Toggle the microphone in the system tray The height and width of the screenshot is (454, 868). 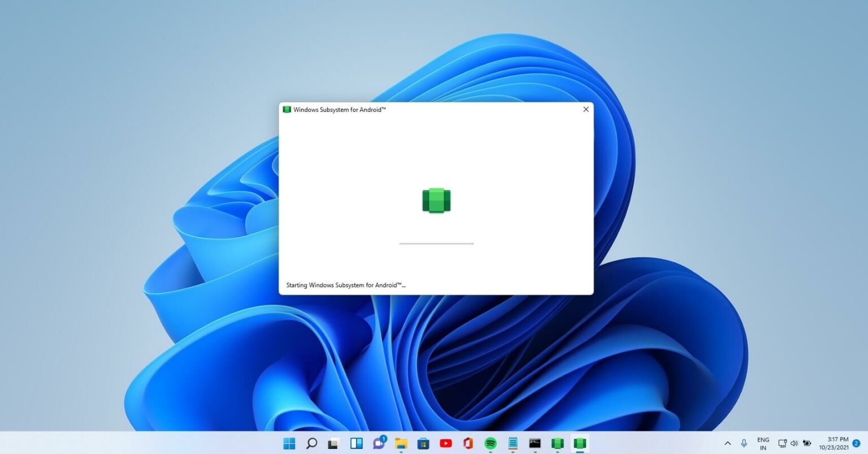click(744, 443)
